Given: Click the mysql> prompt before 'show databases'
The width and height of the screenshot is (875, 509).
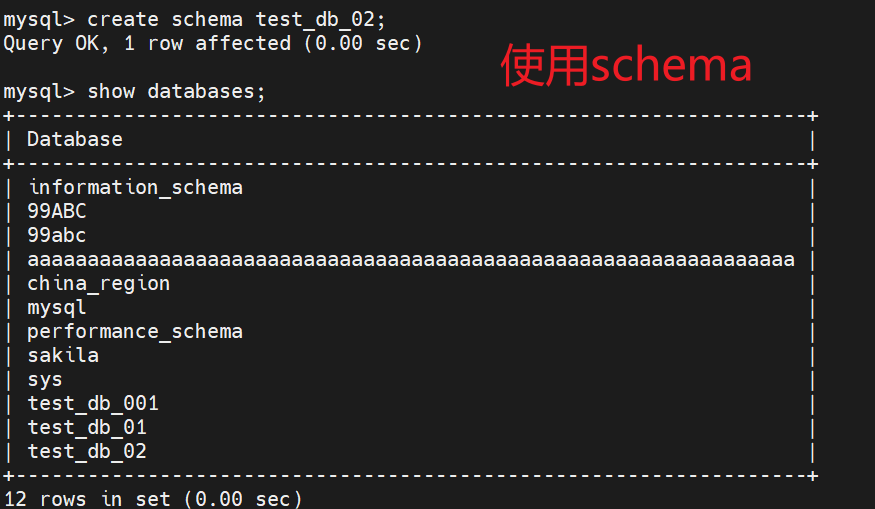Looking at the screenshot, I should pos(39,91).
